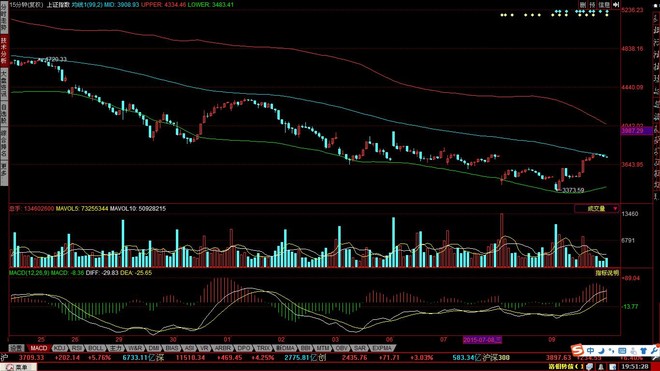
Task: Open the 主力 indicator tab
Action: pos(115,348)
